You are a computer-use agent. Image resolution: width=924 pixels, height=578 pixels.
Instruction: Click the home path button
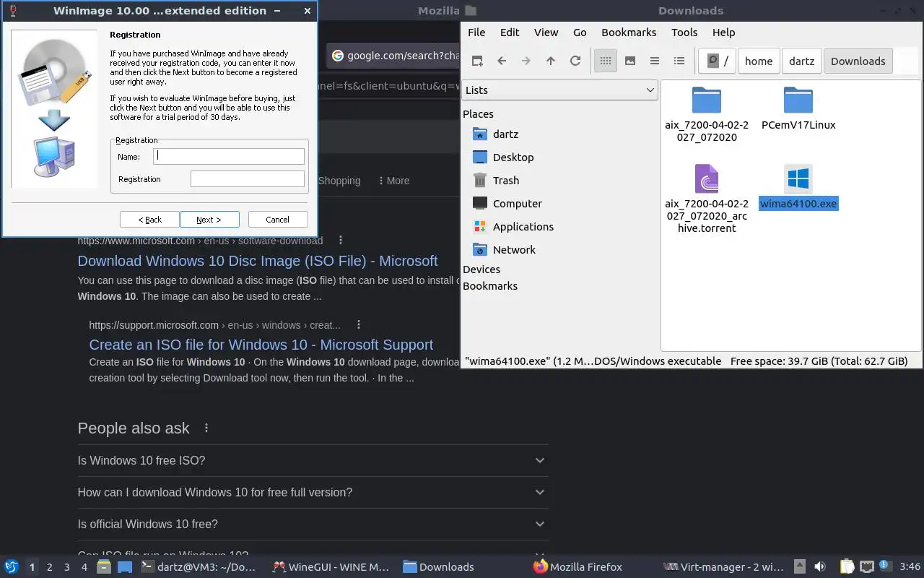[x=759, y=61]
